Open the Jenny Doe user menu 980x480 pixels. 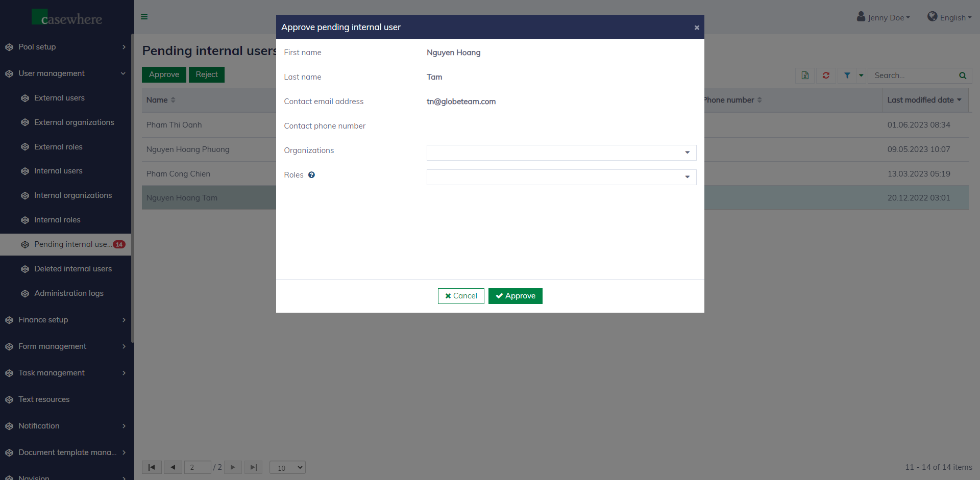click(x=884, y=17)
